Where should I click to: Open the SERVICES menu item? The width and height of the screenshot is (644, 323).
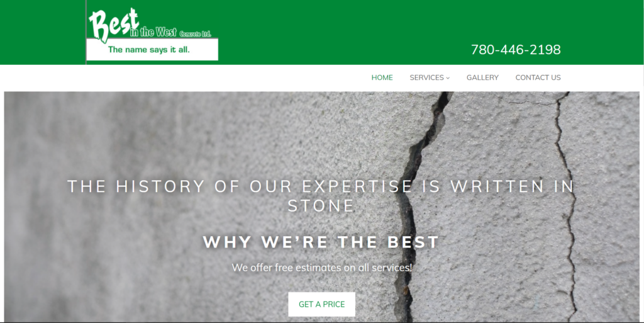[426, 77]
